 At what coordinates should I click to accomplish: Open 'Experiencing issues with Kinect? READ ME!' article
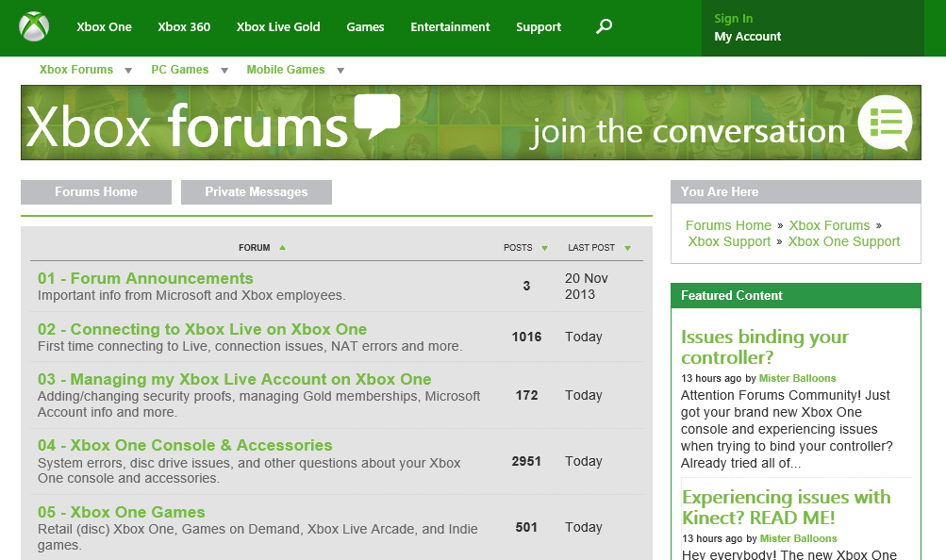point(786,507)
